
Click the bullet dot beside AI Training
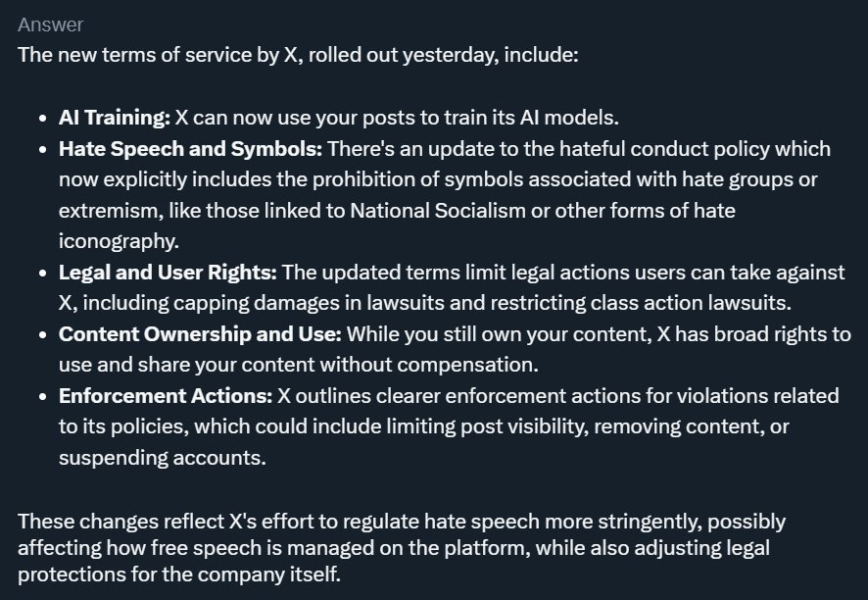click(x=43, y=119)
